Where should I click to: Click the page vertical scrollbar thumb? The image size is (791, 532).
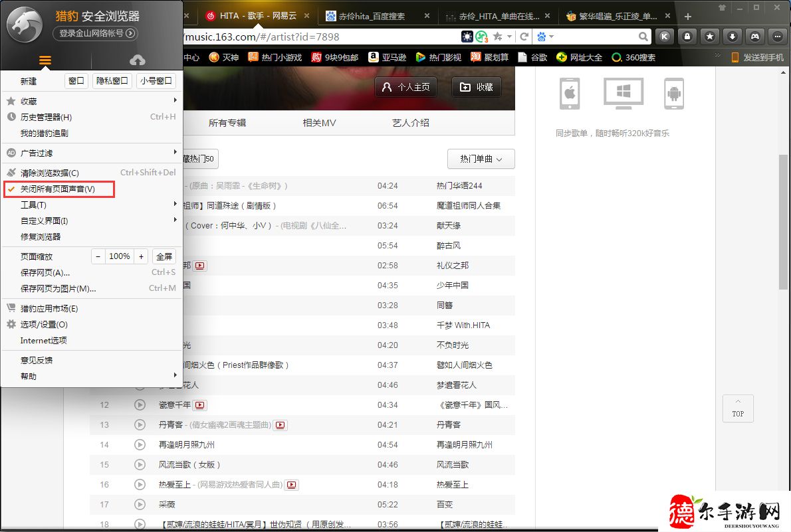[x=783, y=222]
